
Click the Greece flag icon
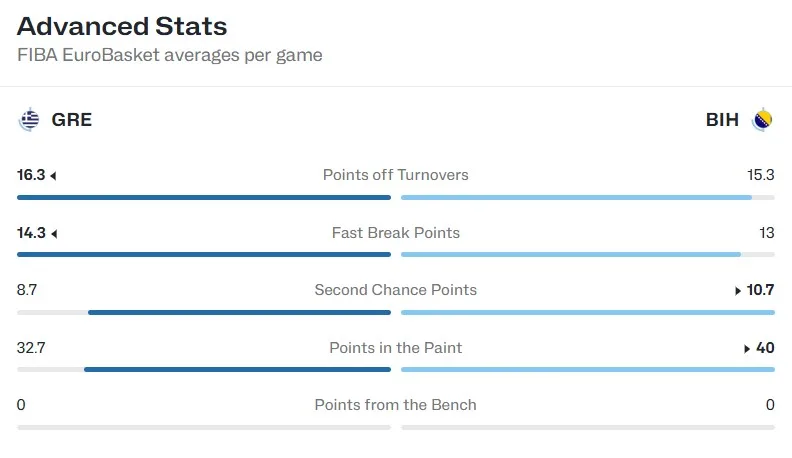[x=29, y=120]
